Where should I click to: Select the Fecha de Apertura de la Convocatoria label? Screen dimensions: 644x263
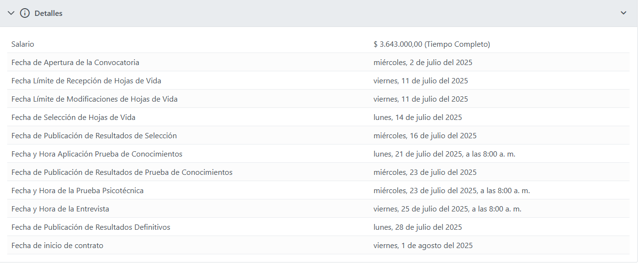coord(75,63)
